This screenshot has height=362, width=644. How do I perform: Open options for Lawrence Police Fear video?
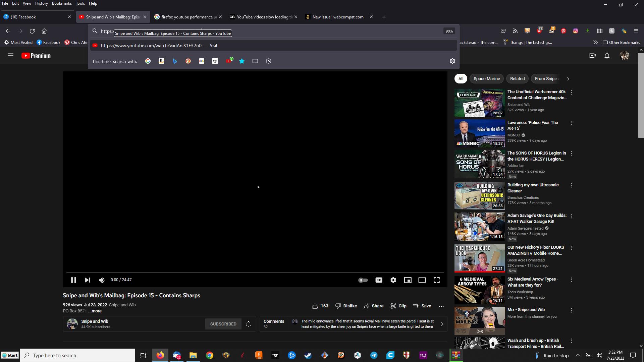pyautogui.click(x=572, y=123)
